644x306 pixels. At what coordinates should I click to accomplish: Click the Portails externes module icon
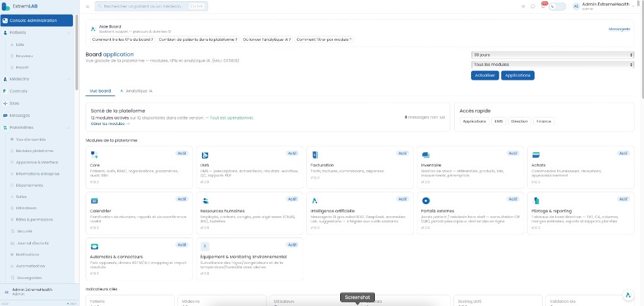(426, 200)
